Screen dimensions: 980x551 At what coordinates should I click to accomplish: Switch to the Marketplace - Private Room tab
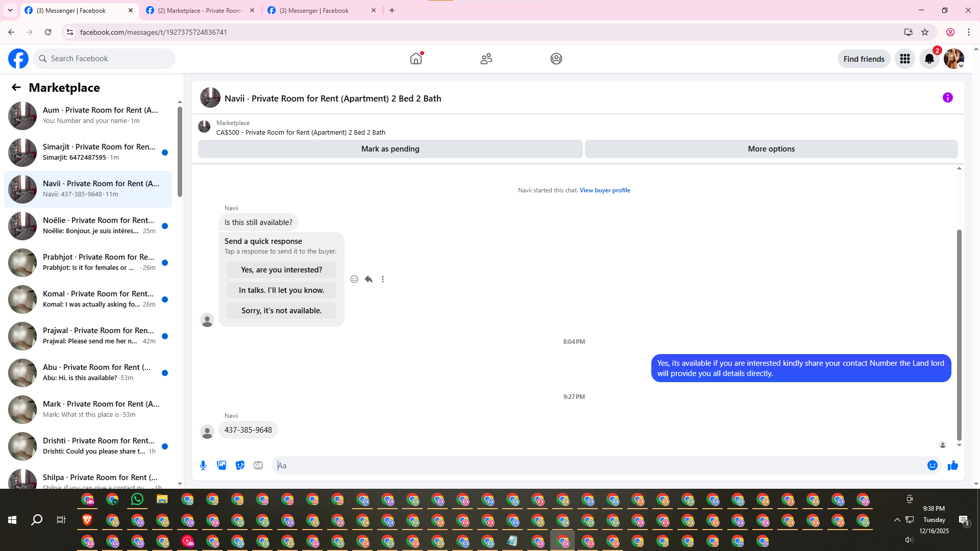click(x=201, y=10)
